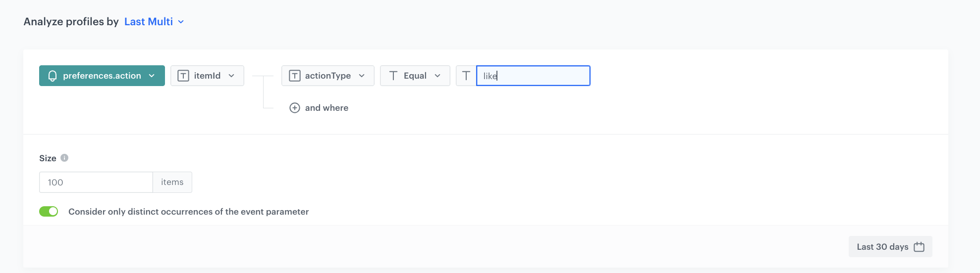The height and width of the screenshot is (273, 980).
Task: Click the distinct occurrences label text
Action: [188, 212]
